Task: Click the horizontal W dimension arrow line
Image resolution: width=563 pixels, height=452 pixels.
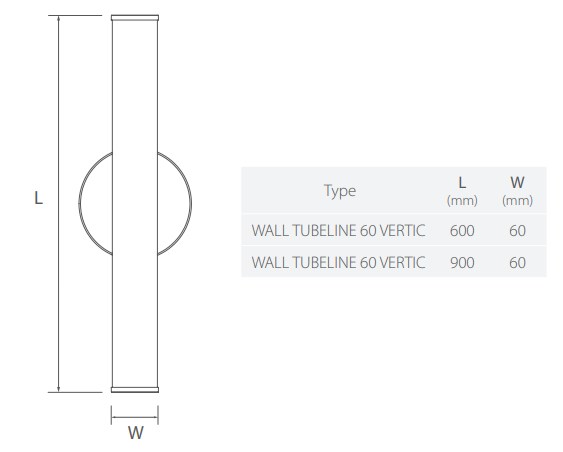Action: coord(135,417)
